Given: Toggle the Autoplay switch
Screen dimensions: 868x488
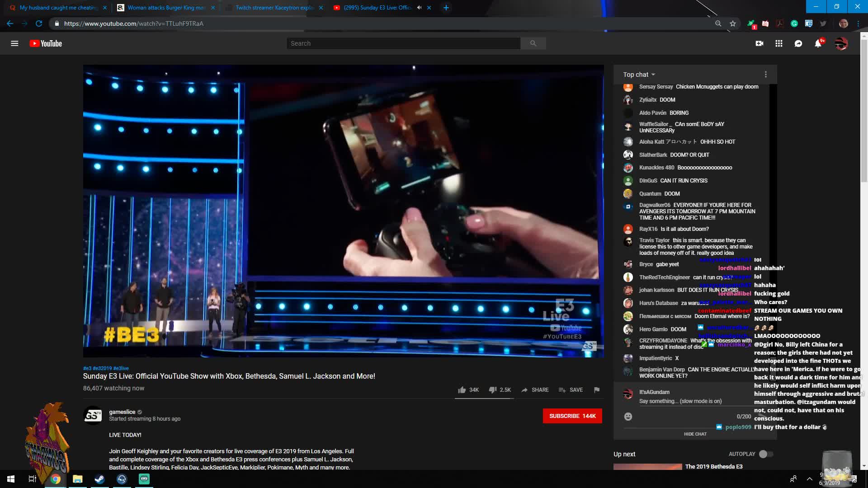Looking at the screenshot, I should pyautogui.click(x=766, y=454).
